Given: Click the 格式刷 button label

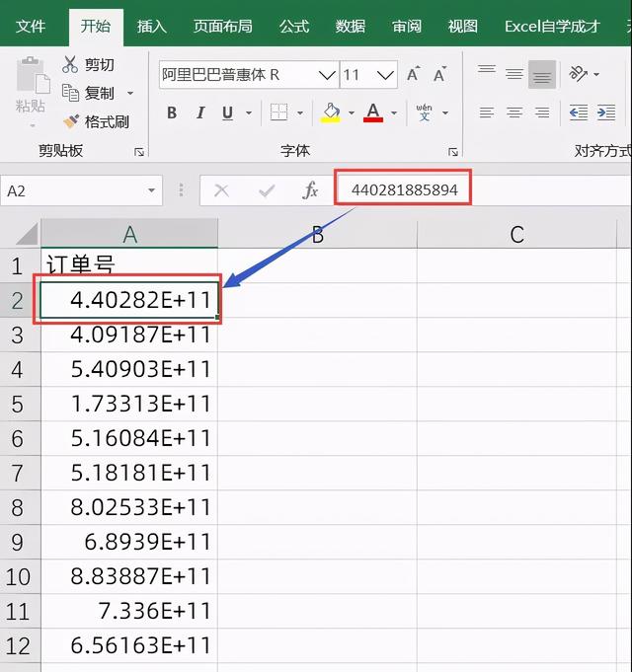Looking at the screenshot, I should coord(107,121).
